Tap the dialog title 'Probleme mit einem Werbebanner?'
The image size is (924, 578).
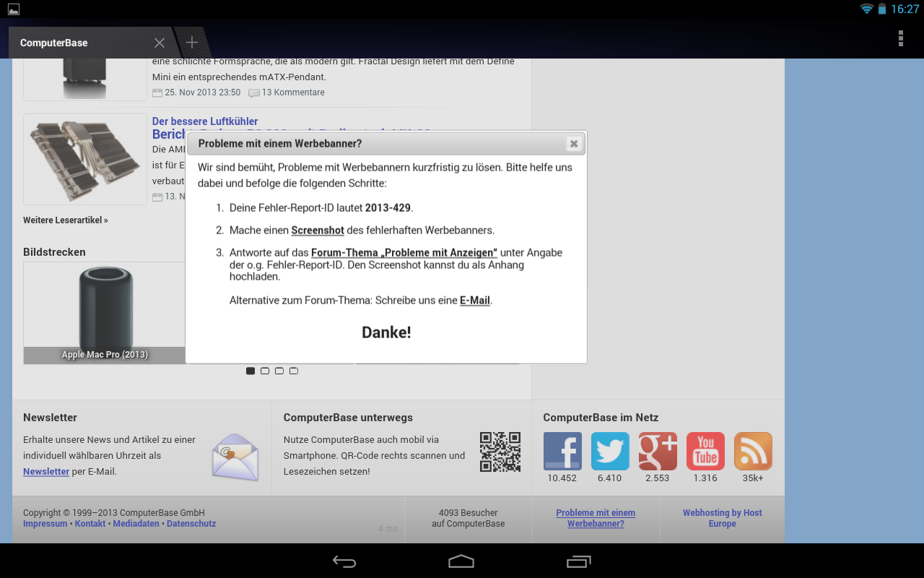coord(280,144)
